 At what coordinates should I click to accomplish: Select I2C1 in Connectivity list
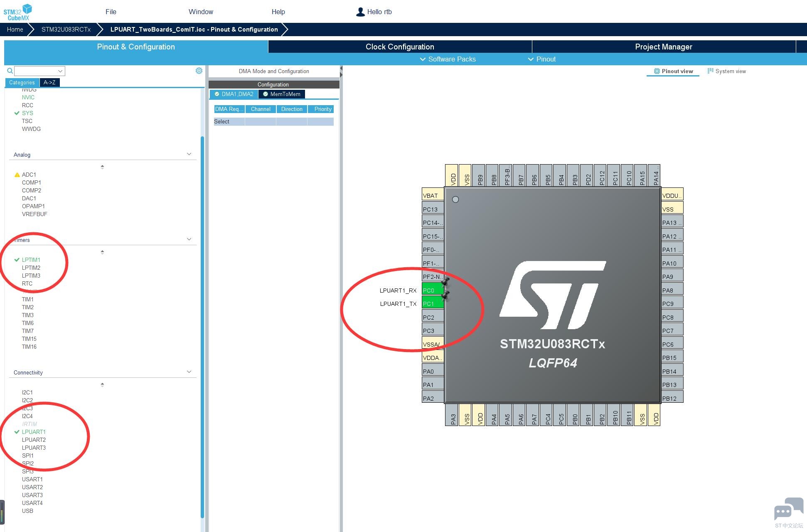pyautogui.click(x=27, y=392)
